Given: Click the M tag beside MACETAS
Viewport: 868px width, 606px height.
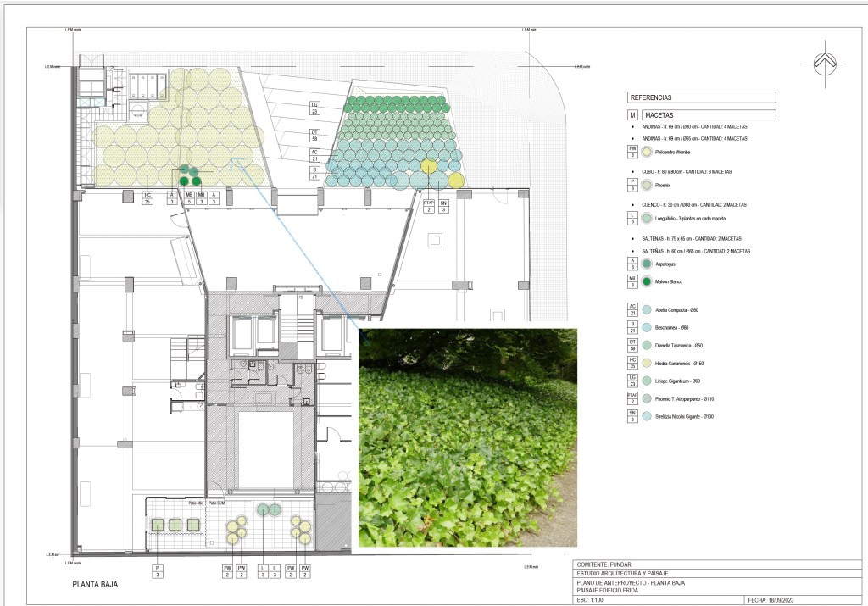Looking at the screenshot, I should 632,114.
